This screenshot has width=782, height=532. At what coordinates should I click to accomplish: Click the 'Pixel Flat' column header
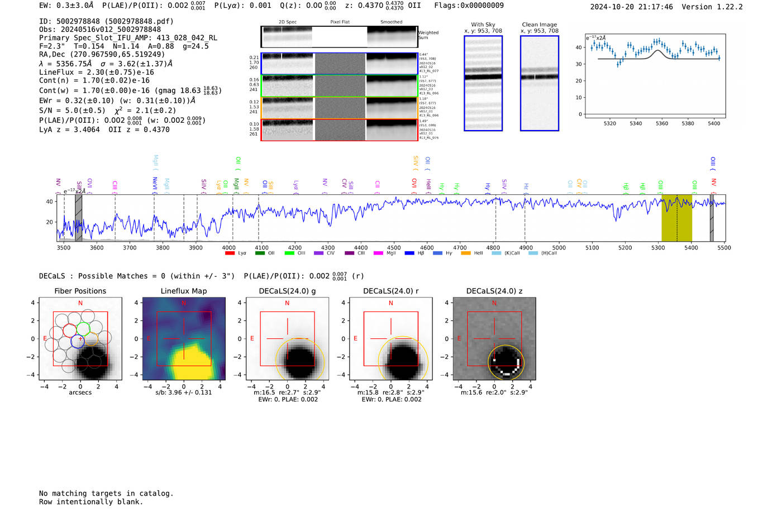point(340,22)
